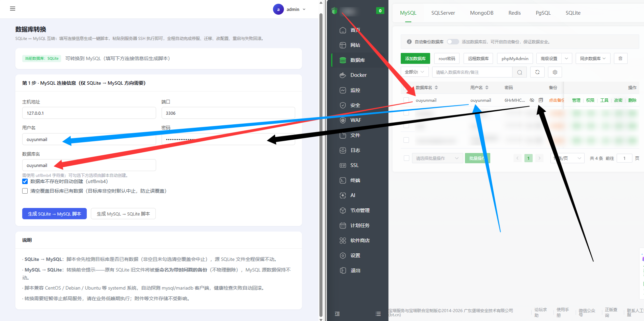Click the SSL sidebar icon
The width and height of the screenshot is (644, 321).
(343, 165)
